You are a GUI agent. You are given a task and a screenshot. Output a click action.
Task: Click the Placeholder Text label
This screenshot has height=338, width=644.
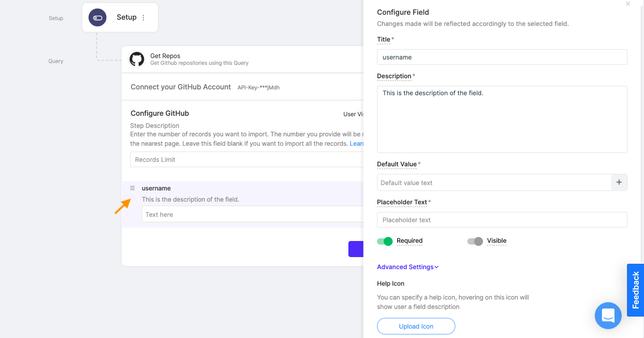(402, 202)
